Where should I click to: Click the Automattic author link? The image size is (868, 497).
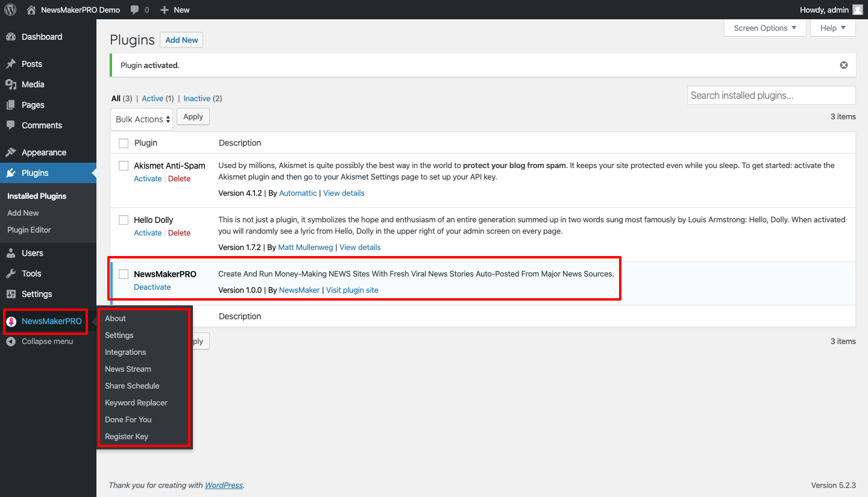pos(298,193)
